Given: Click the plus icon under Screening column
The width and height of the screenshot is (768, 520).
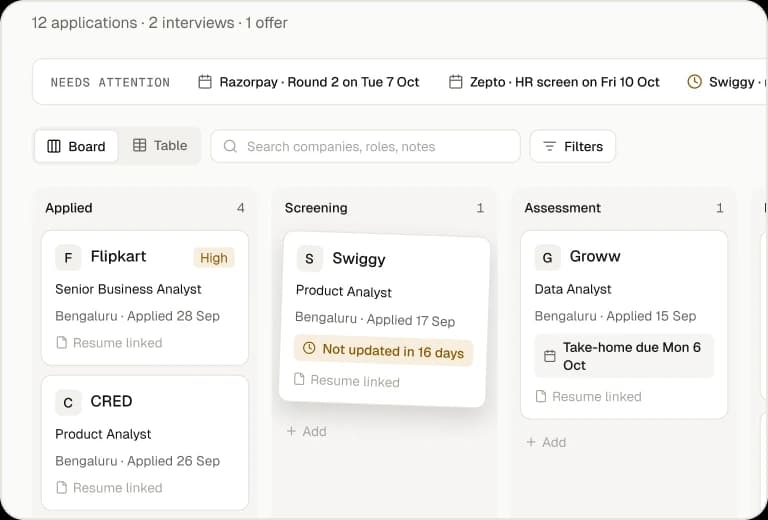Looking at the screenshot, I should pos(291,431).
